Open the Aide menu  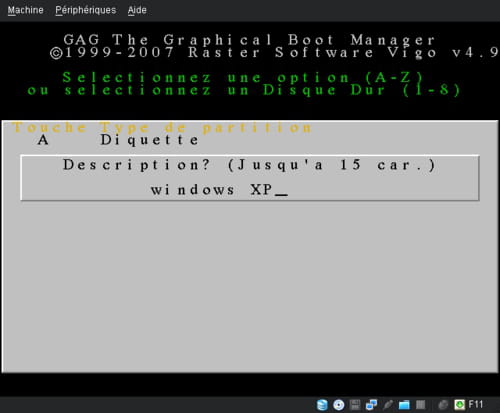(137, 10)
